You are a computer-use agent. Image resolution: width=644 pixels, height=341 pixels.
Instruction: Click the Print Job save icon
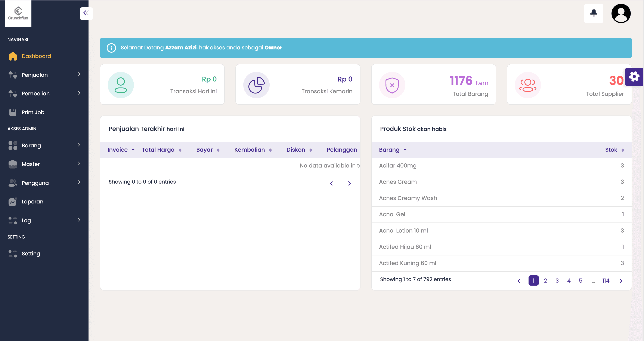click(13, 112)
